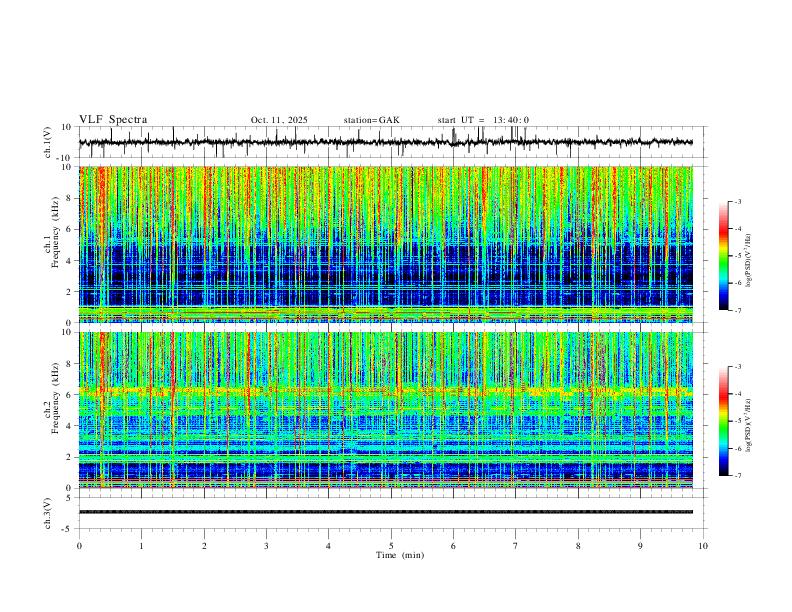Click the 'VLF Spectra' title text
Viewport: 792px width, 612px height.
coord(113,120)
